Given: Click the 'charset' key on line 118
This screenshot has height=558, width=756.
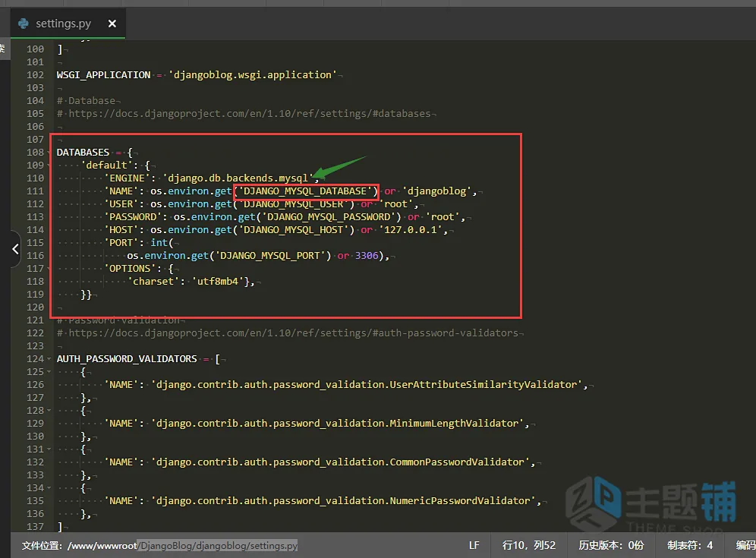Looking at the screenshot, I should pyautogui.click(x=153, y=281).
